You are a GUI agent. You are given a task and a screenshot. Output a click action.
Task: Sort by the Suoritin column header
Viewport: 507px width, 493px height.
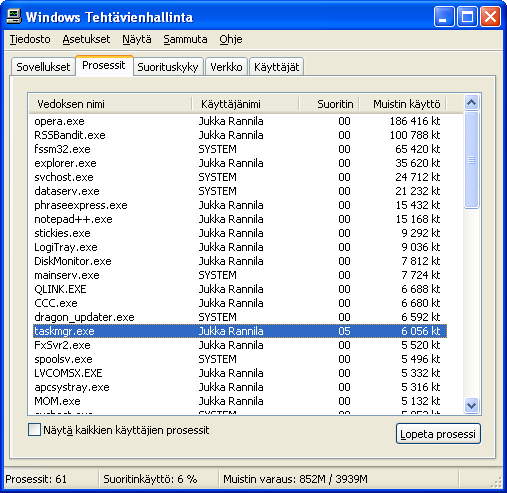(x=329, y=104)
